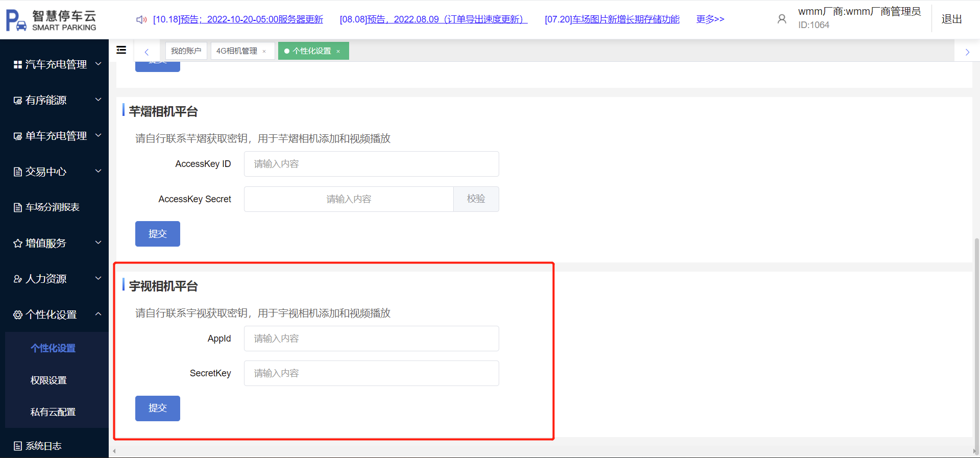The height and width of the screenshot is (458, 980).
Task: Expand the 汽车充电管理 menu chevron
Action: coord(99,64)
